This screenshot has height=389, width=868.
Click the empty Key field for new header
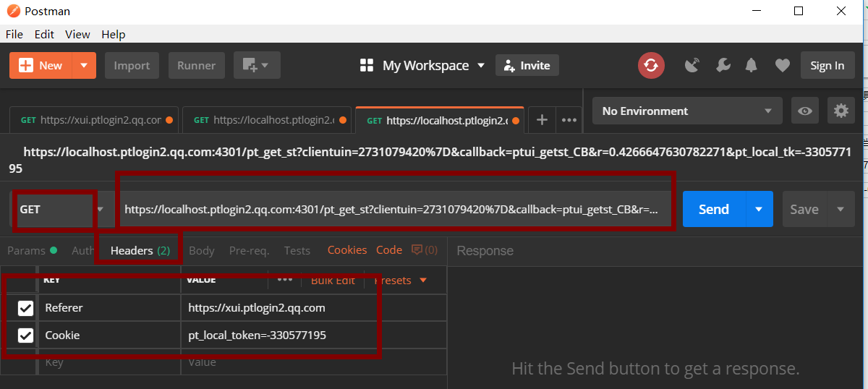click(109, 362)
